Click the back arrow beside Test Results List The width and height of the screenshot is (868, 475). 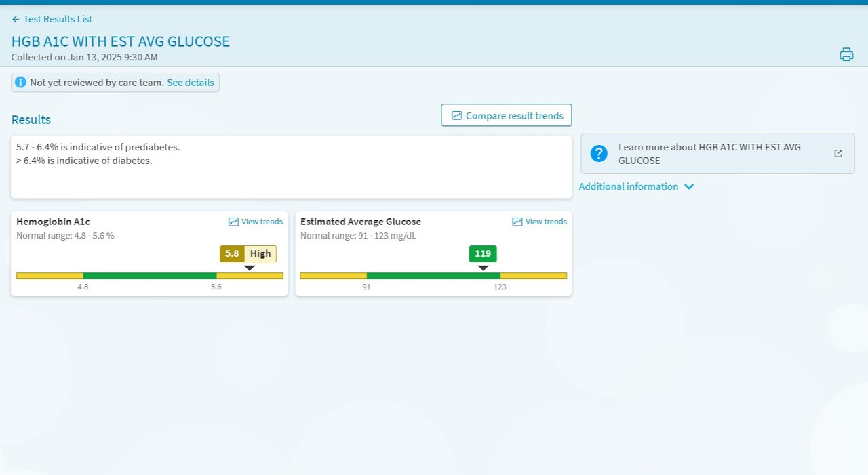coord(16,20)
